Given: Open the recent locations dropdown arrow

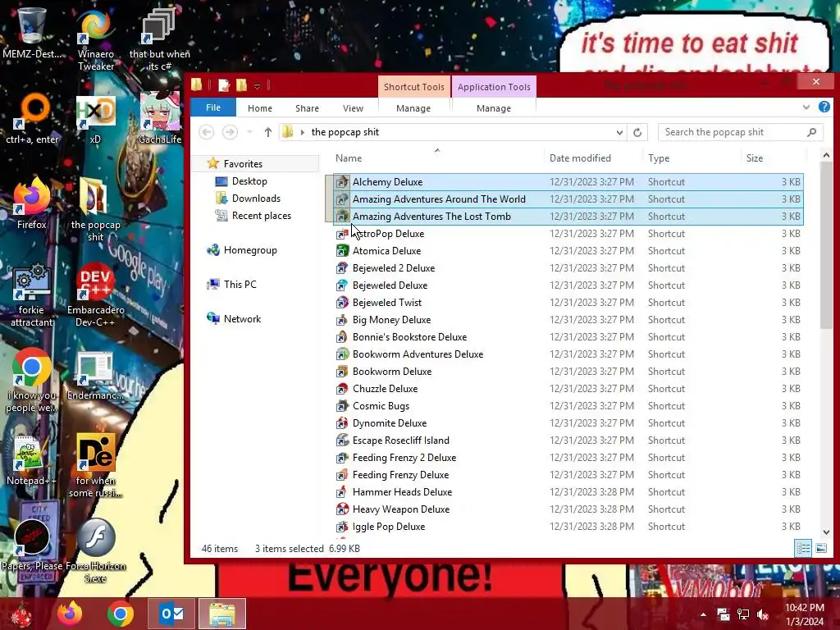Looking at the screenshot, I should point(249,132).
